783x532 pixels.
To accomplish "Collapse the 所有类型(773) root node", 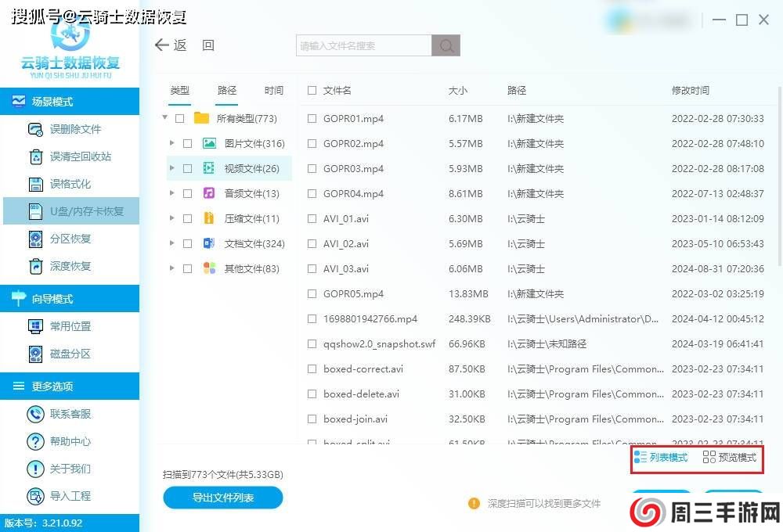I will 165,118.
